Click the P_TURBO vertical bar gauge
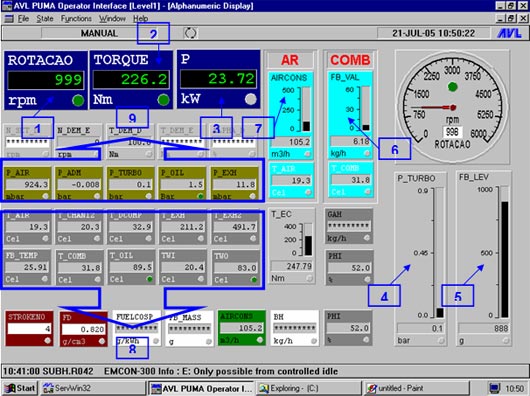 pyautogui.click(x=439, y=253)
